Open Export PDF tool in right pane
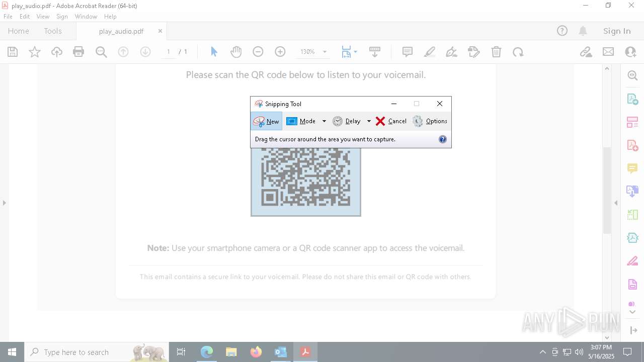The image size is (644, 362). point(632,99)
